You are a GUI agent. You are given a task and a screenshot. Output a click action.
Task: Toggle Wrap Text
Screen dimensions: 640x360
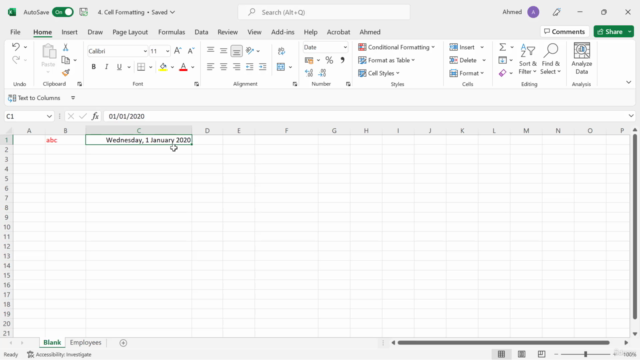click(x=281, y=51)
